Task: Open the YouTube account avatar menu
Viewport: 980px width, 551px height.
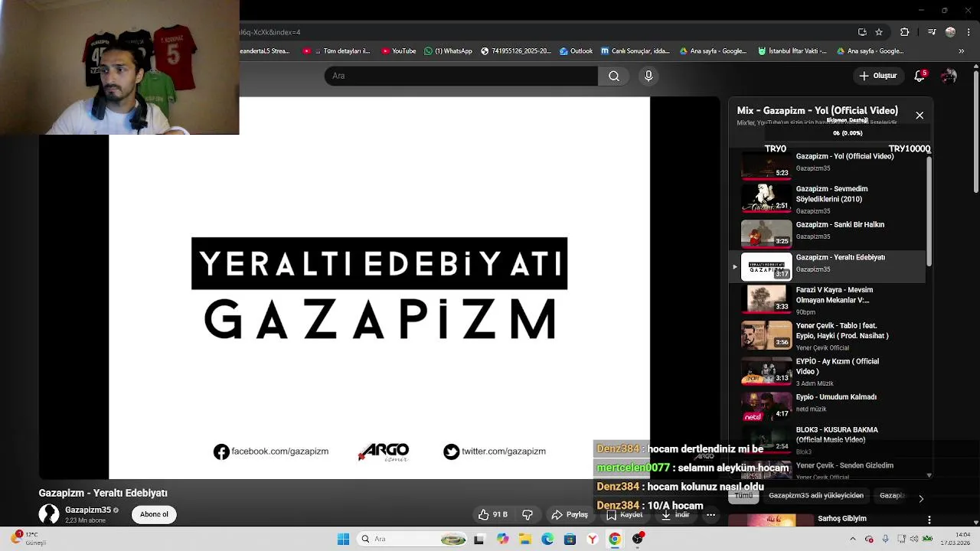Action: [949, 76]
